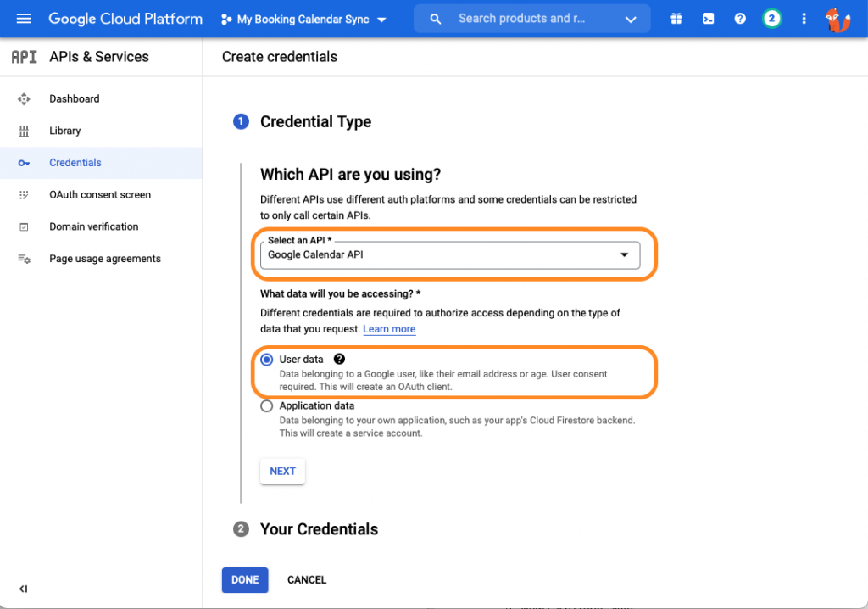The height and width of the screenshot is (609, 868).
Task: Click the What data will you be accessing? label
Action: 341,293
